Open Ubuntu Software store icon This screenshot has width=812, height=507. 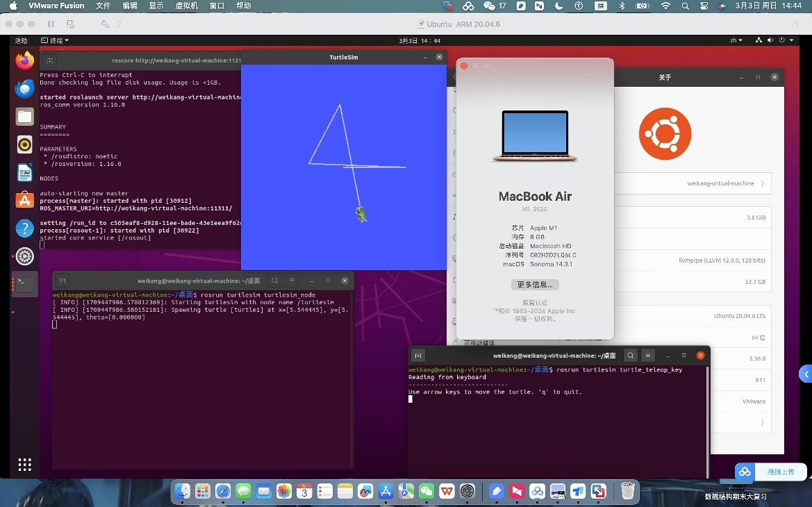point(24,200)
